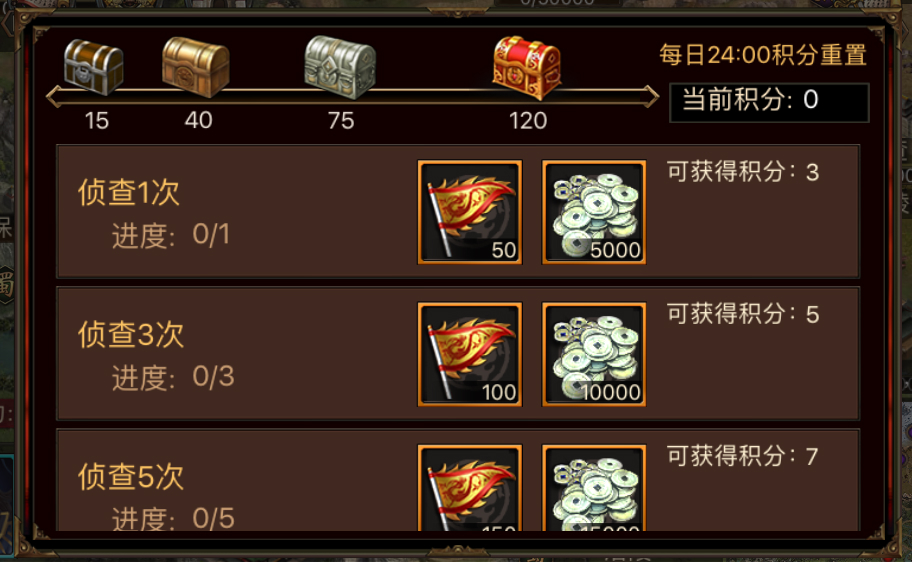This screenshot has height=562, width=912.
Task: Tap the coin pile reward showing 5000
Action: click(x=594, y=212)
